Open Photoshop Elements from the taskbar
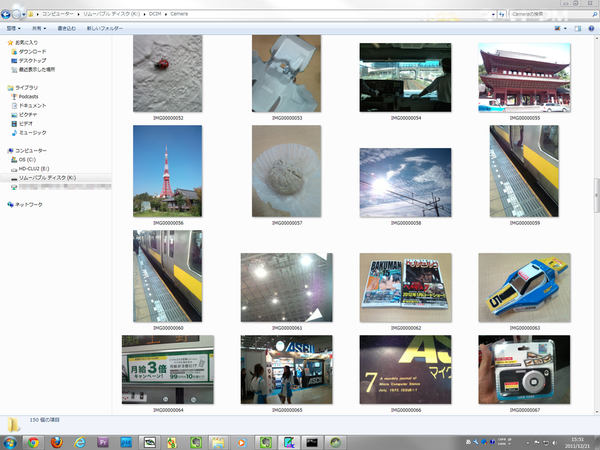The height and width of the screenshot is (450, 600). [126, 442]
